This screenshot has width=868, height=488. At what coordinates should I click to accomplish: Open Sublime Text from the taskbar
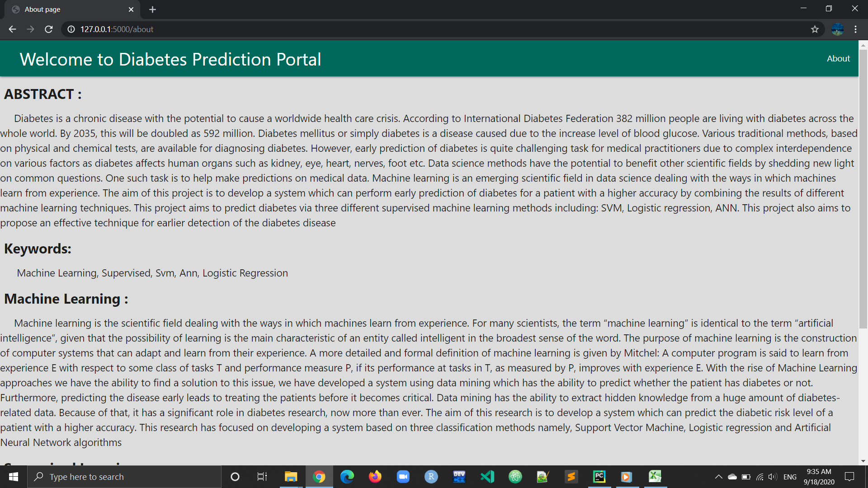(x=571, y=477)
